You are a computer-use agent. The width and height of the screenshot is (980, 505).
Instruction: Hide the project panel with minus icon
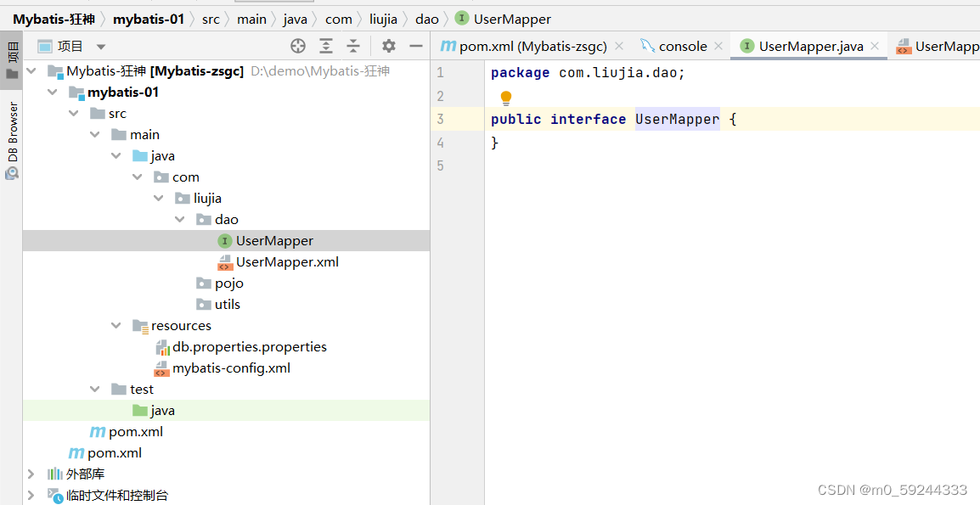[x=416, y=46]
